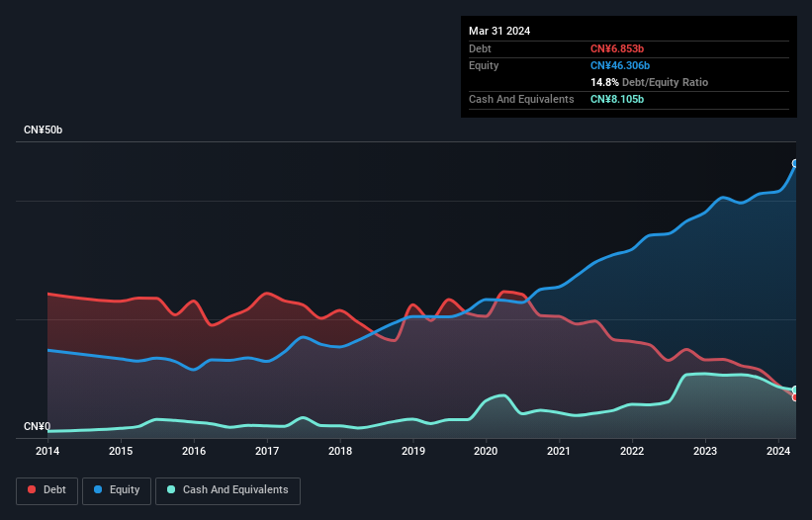
Task: Click the 2018 x-axis label
Action: 340,451
